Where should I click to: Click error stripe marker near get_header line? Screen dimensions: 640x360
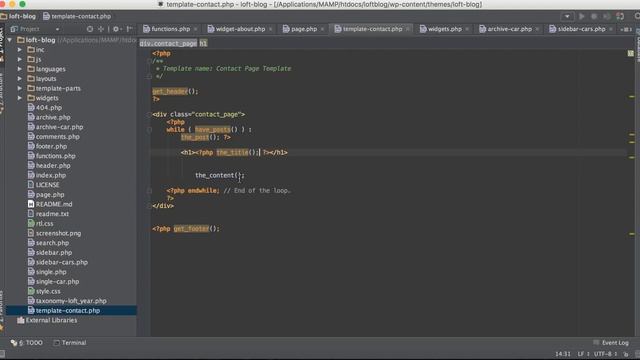(x=631, y=97)
